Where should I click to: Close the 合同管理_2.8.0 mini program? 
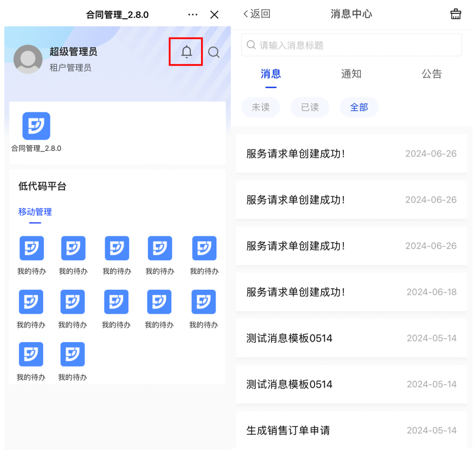point(214,15)
